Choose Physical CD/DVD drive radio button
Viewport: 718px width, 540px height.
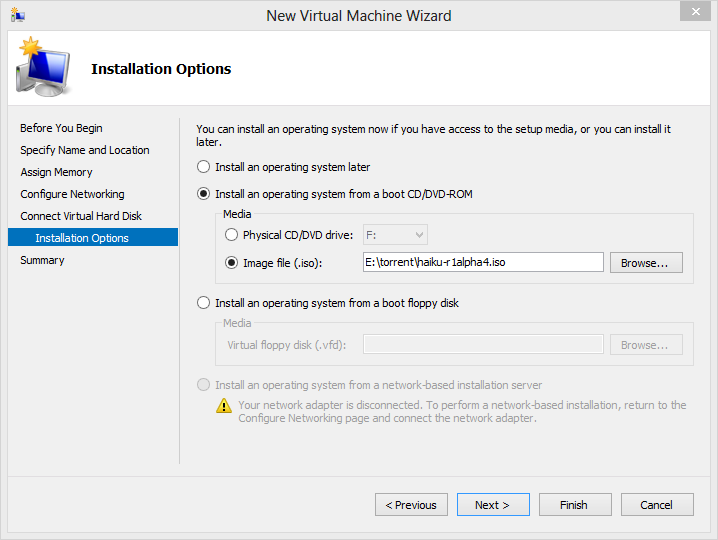coord(232,235)
